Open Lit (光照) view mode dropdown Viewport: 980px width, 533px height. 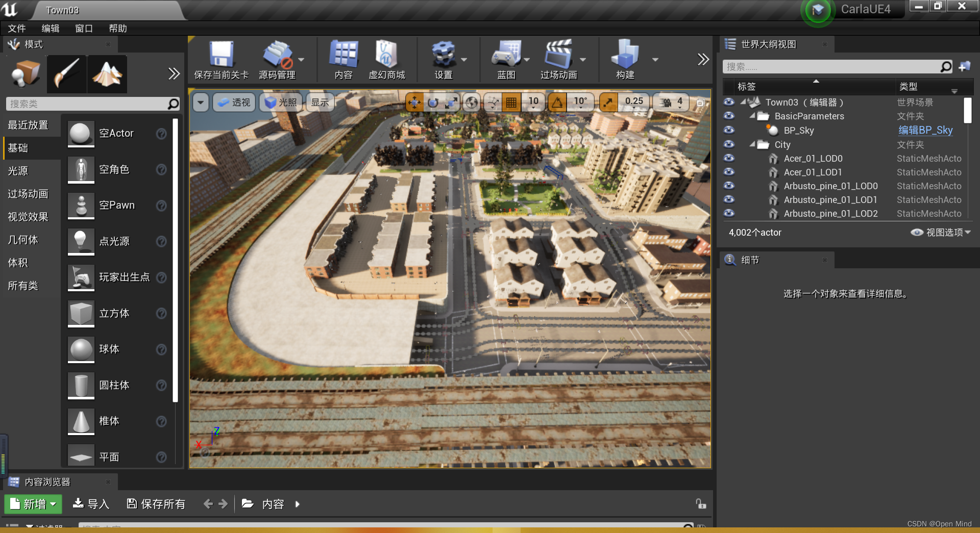tap(281, 103)
